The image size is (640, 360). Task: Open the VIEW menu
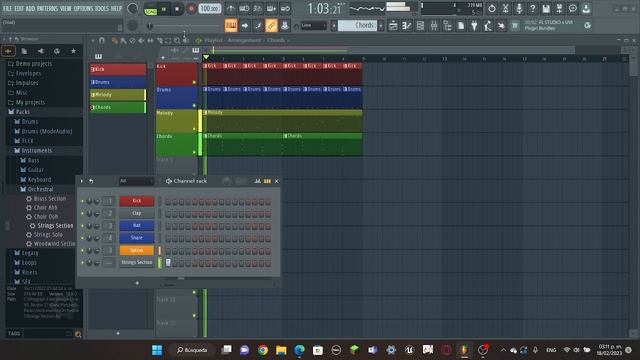click(x=65, y=8)
